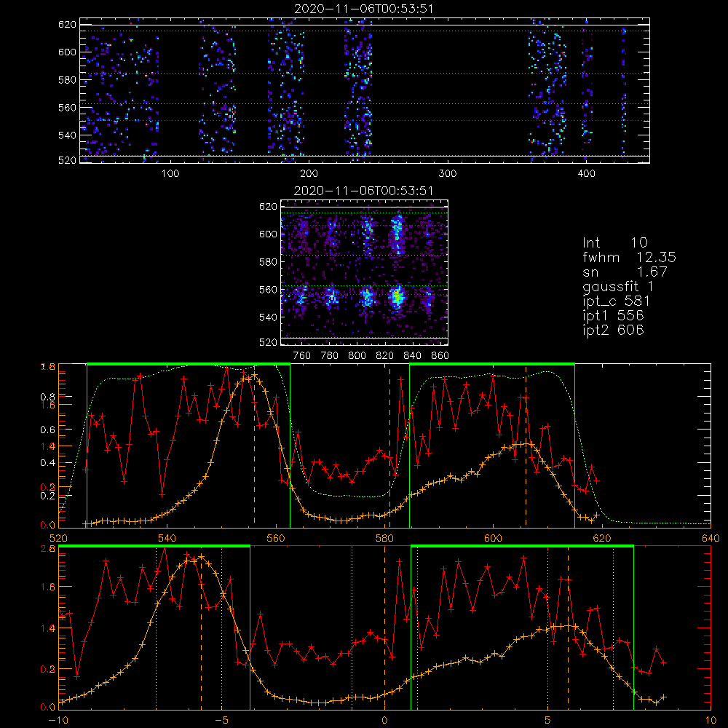Click "540" on the upper profile plot's x-axis

point(167,539)
